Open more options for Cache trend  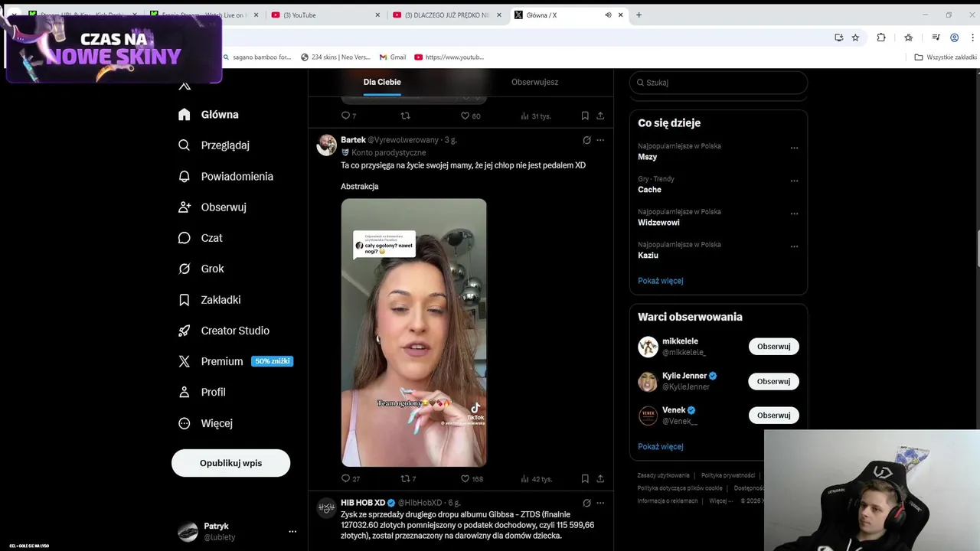pos(794,181)
